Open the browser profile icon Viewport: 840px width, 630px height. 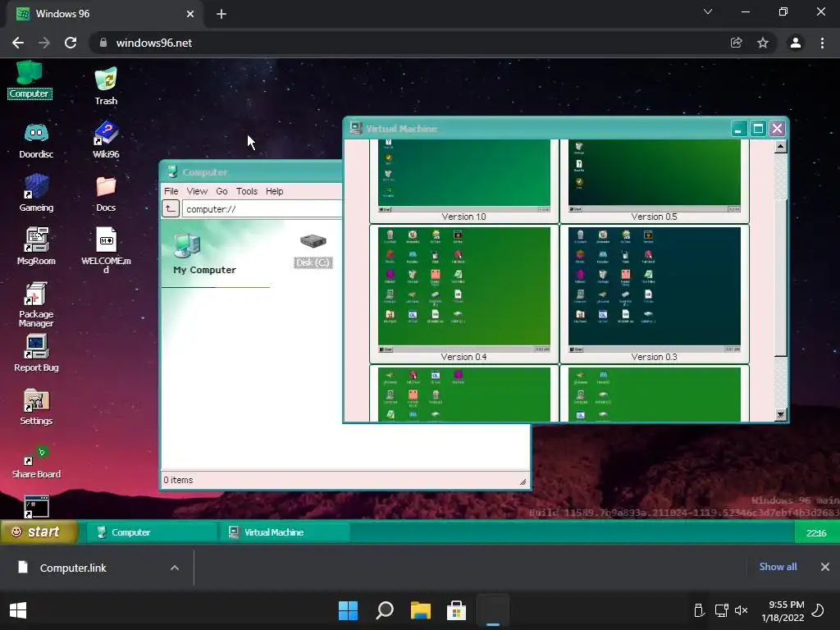[796, 43]
